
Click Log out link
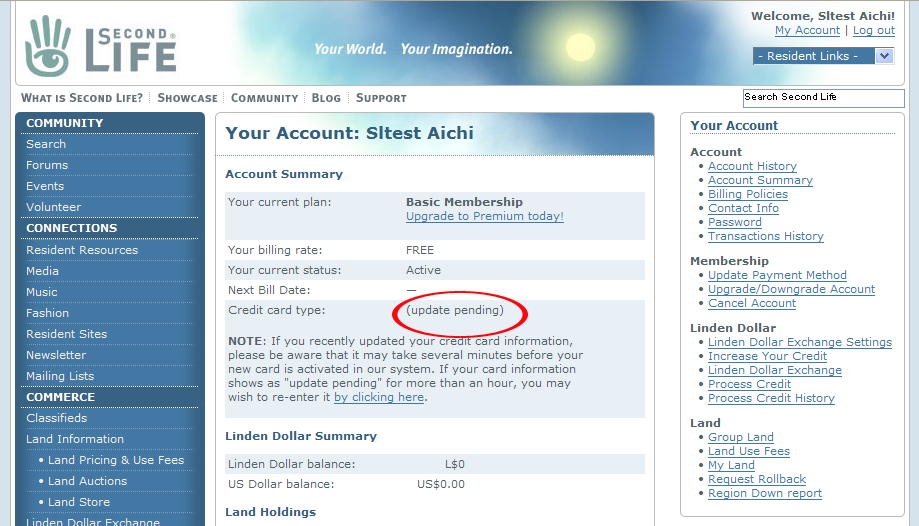pyautogui.click(x=873, y=31)
